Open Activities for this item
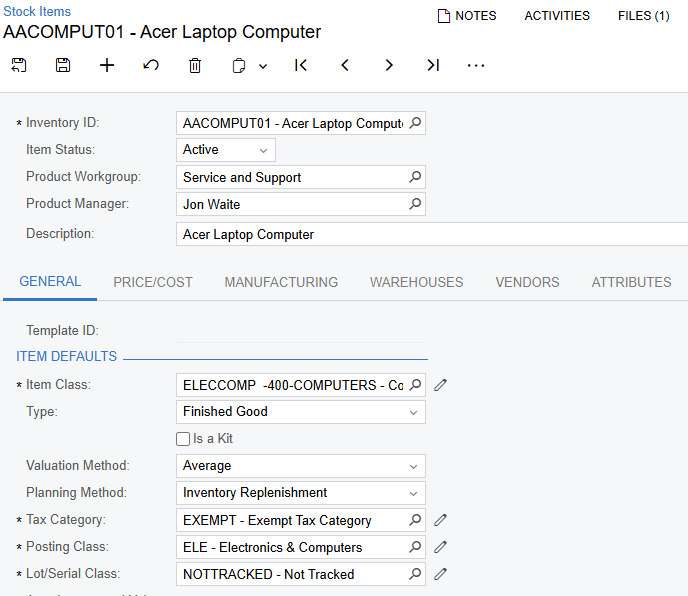The width and height of the screenshot is (688, 596). 557,16
